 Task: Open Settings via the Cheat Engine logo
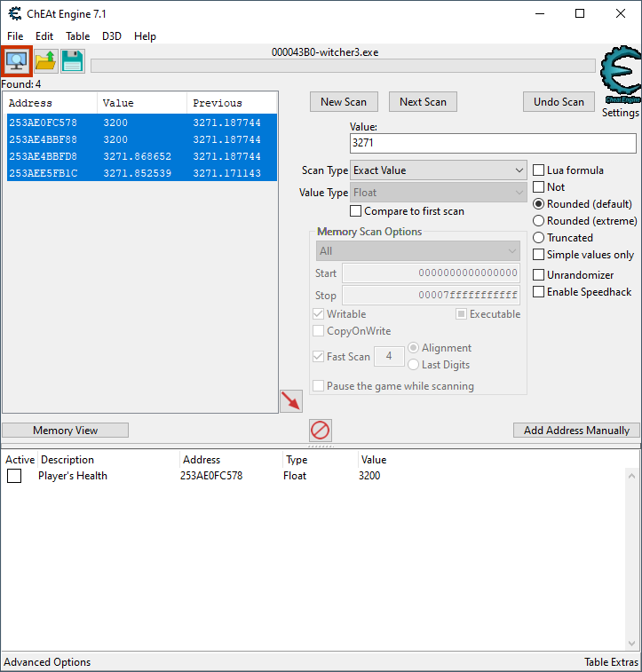tap(620, 80)
